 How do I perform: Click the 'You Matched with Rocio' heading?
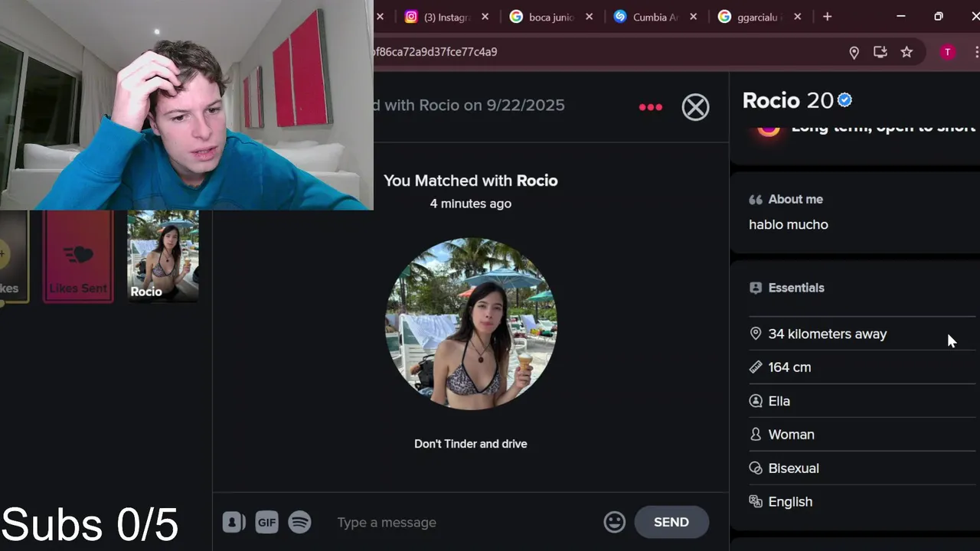471,181
